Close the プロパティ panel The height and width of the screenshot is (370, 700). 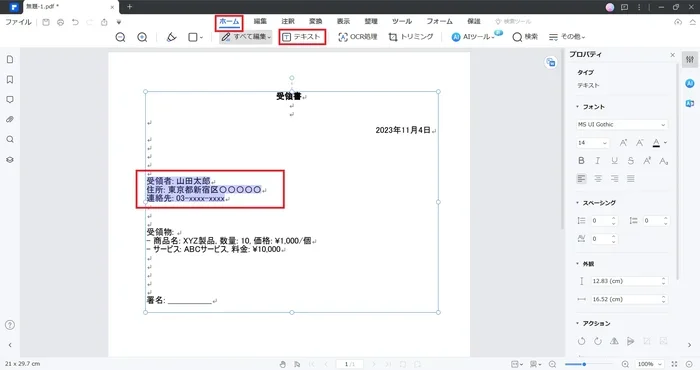pos(672,54)
